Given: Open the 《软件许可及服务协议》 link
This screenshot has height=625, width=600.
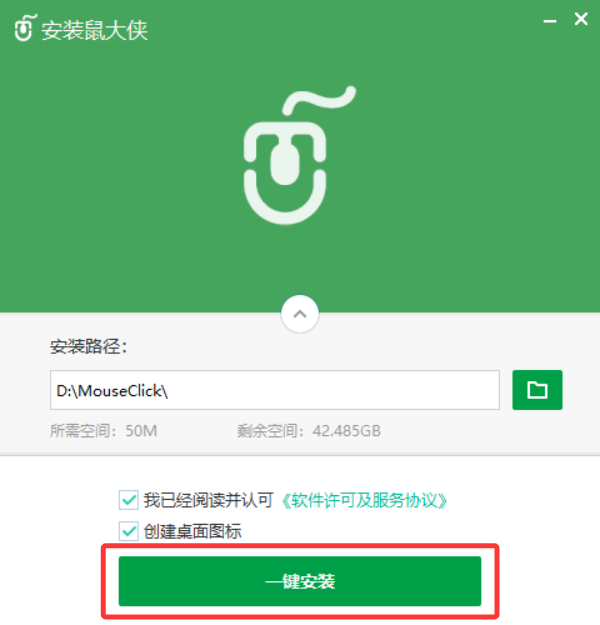Looking at the screenshot, I should 364,500.
